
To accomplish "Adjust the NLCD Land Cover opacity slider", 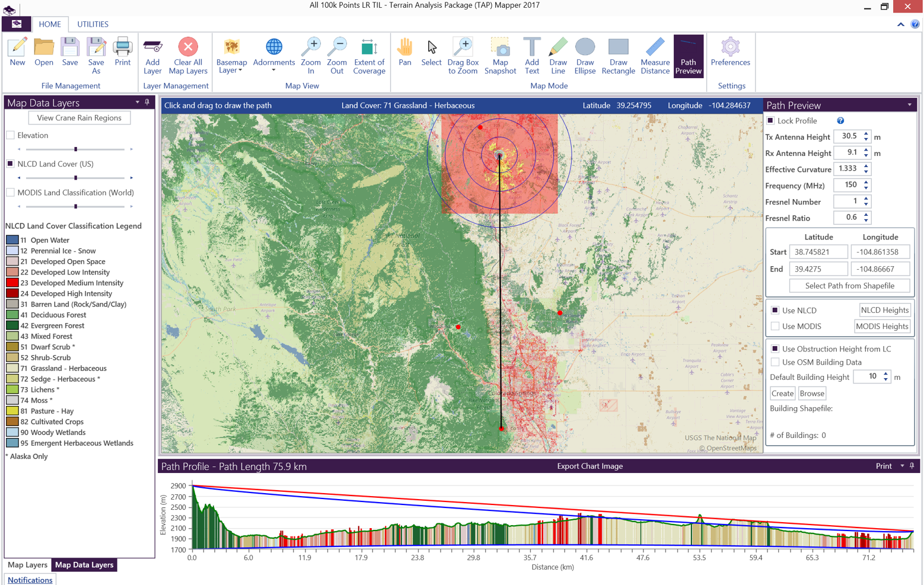I will pos(75,178).
